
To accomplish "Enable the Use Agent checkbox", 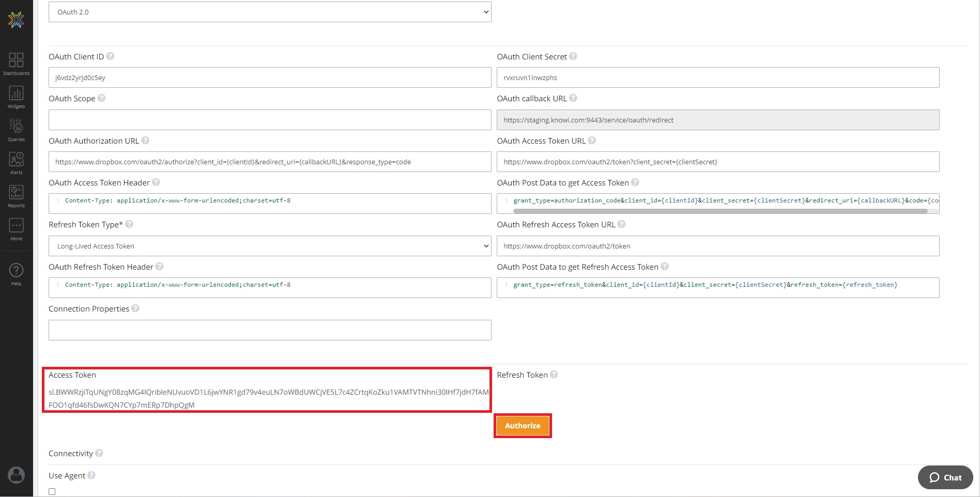I will [x=52, y=491].
